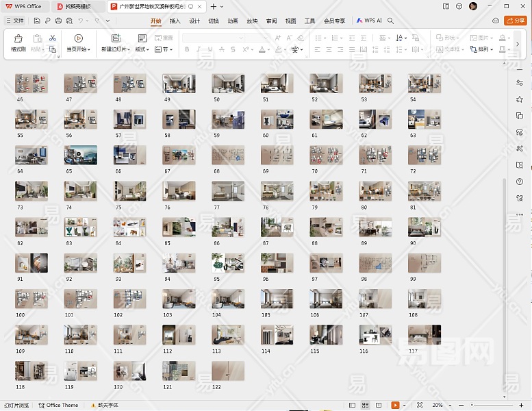Switch to normal view in status bar

click(x=351, y=405)
